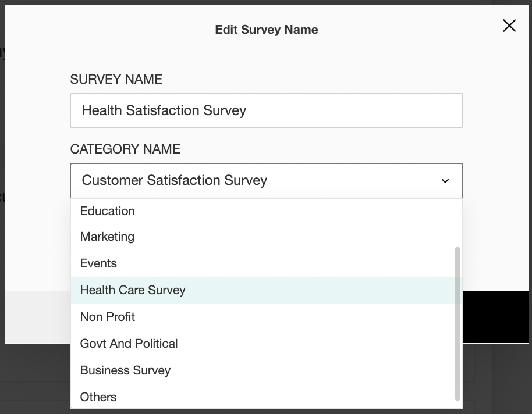Choose Others in the category list
This screenshot has width=532, height=414.
pos(98,397)
